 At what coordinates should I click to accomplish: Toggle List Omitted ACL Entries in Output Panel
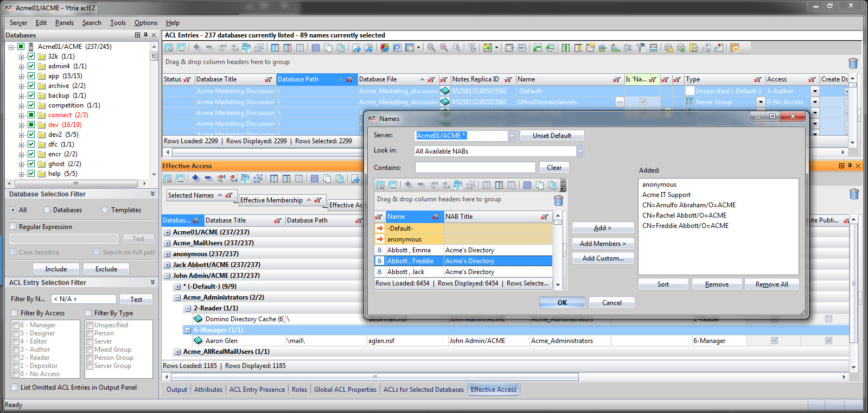(14, 387)
